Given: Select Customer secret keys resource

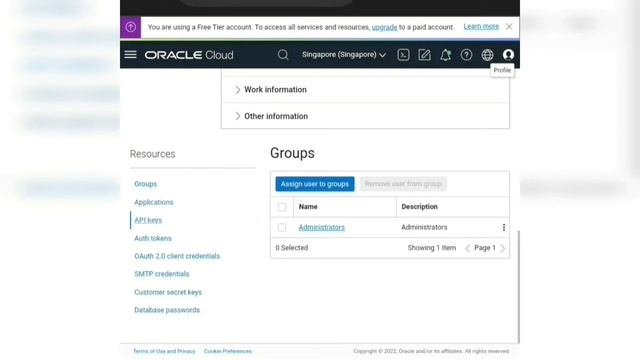Looking at the screenshot, I should click(x=168, y=292).
